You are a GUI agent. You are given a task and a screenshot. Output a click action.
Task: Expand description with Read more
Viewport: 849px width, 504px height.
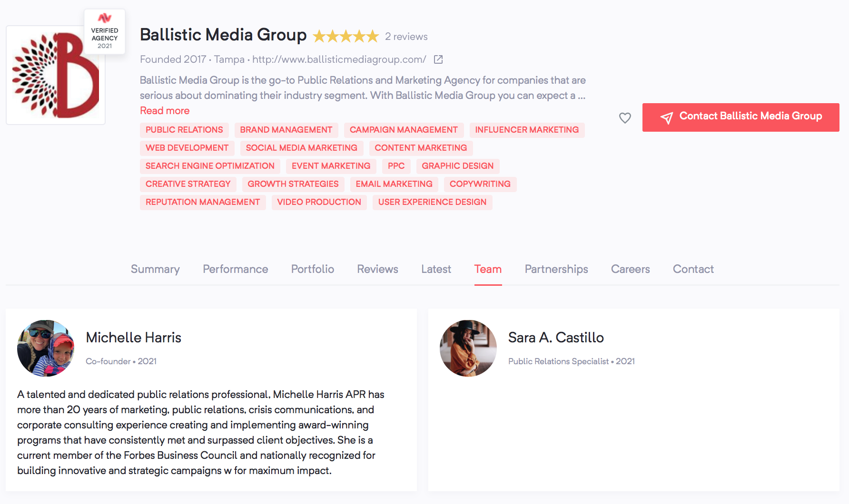165,111
